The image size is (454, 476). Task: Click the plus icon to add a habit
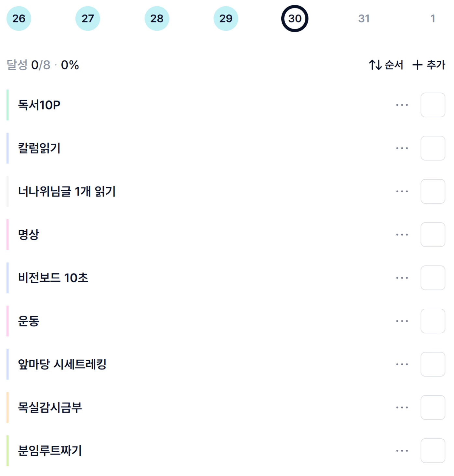pos(417,65)
